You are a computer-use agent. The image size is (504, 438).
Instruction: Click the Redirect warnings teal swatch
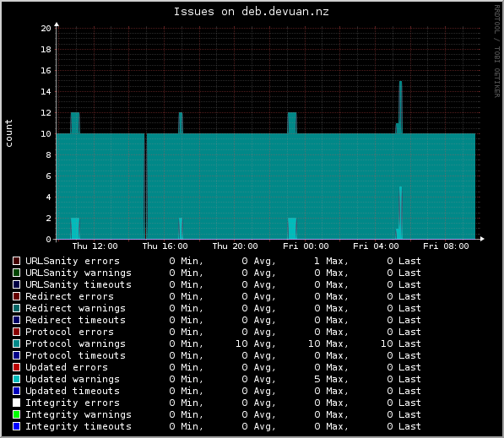coord(16,308)
